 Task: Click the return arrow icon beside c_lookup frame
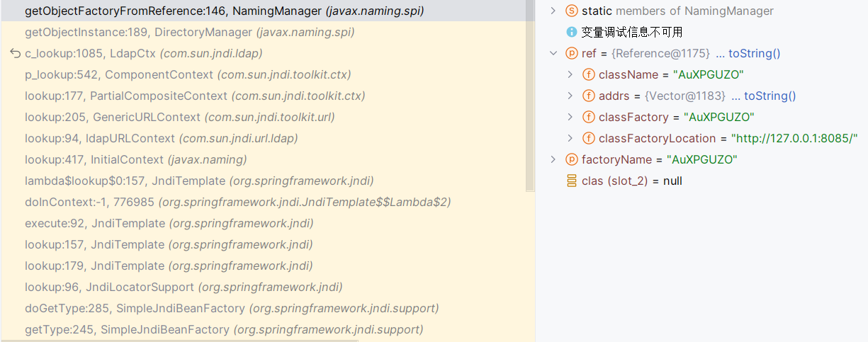(15, 53)
